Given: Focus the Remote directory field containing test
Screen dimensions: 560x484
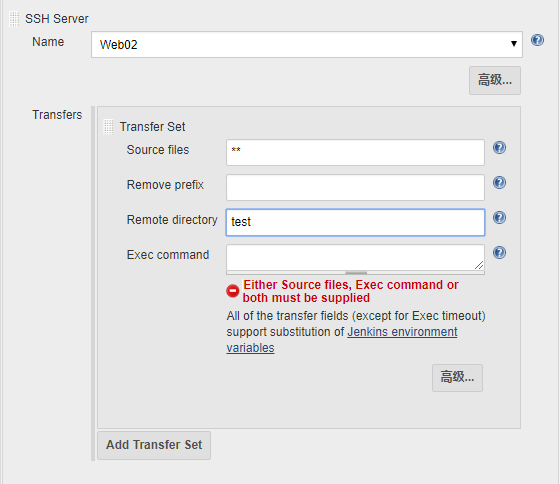Looking at the screenshot, I should point(355,223).
